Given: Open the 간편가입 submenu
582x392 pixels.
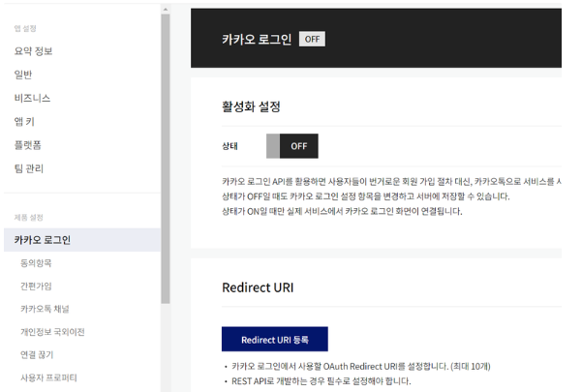Looking at the screenshot, I should pos(36,286).
